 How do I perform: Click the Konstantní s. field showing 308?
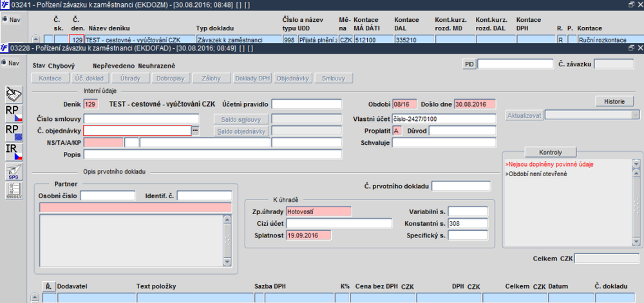[468, 223]
